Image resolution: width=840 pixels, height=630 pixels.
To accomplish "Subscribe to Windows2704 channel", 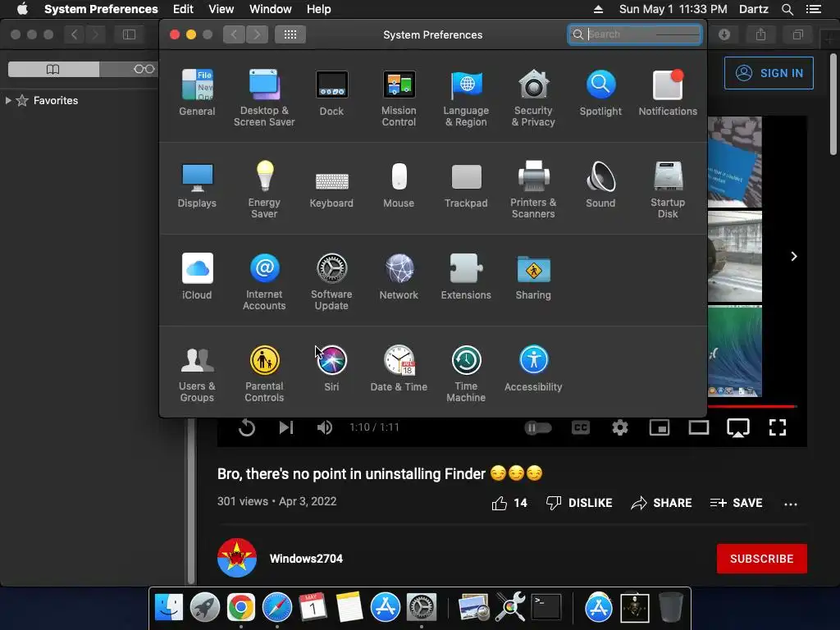I will tap(762, 559).
